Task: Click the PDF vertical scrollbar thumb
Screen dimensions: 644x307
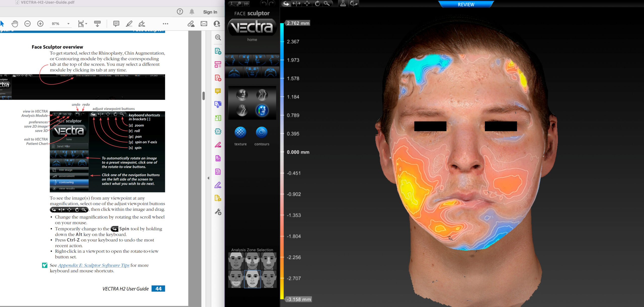Action: 204,96
